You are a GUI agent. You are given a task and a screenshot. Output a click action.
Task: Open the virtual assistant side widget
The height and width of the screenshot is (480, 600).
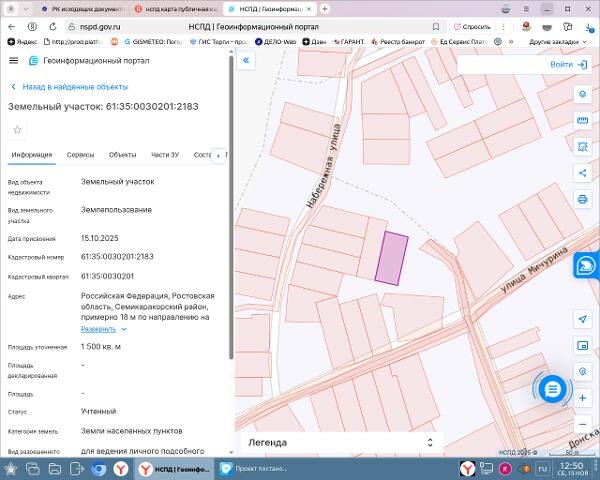coord(586,265)
